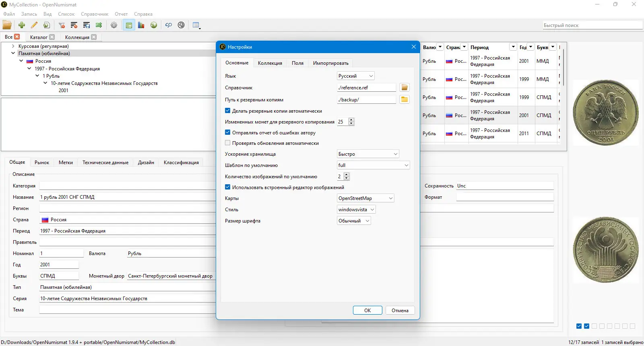
Task: Click the clear sorting toolbar icon
Action: (74, 25)
